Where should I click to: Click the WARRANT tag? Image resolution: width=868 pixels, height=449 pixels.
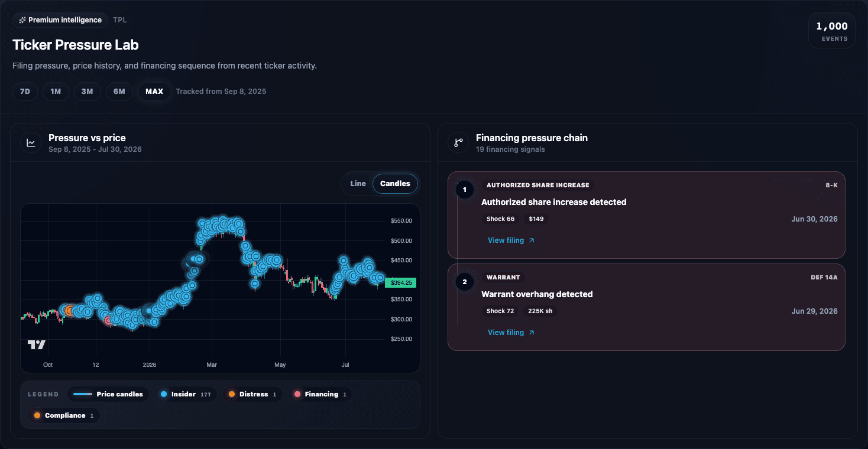click(503, 278)
